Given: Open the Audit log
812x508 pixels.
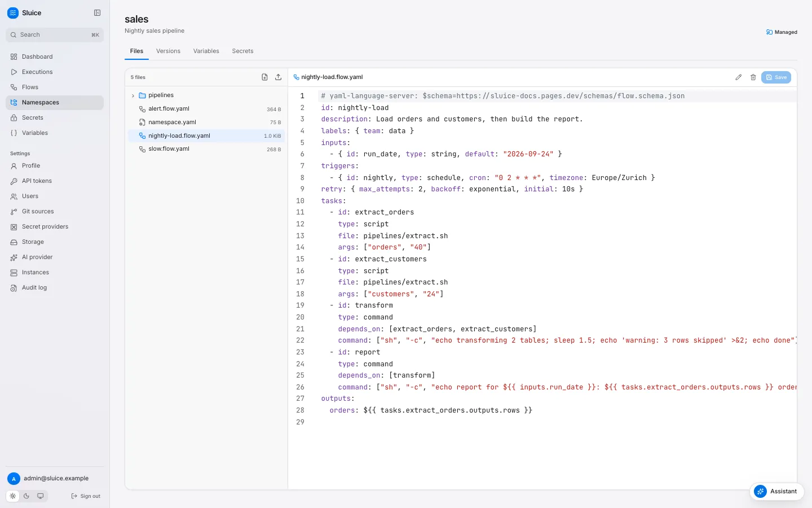Looking at the screenshot, I should click(55, 287).
